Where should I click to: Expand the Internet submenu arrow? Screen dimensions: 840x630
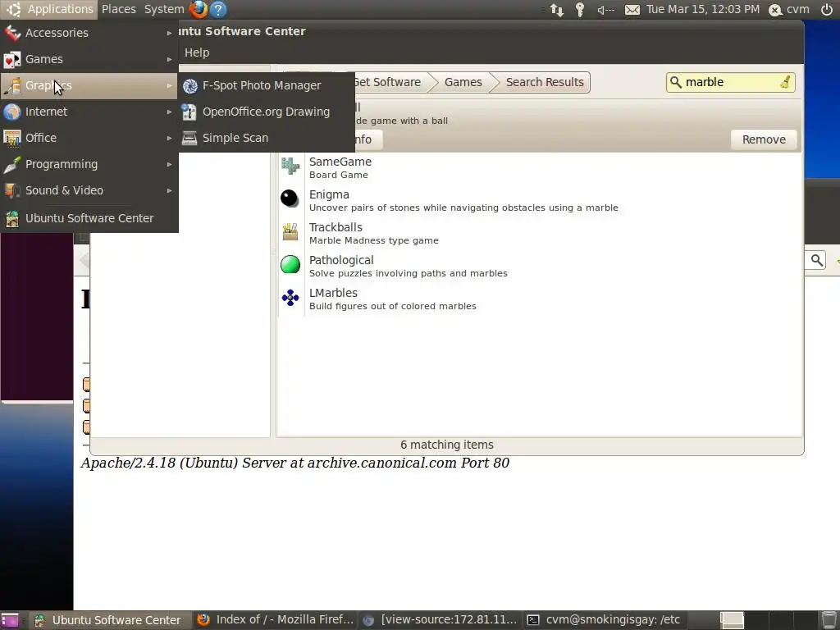[x=169, y=112]
